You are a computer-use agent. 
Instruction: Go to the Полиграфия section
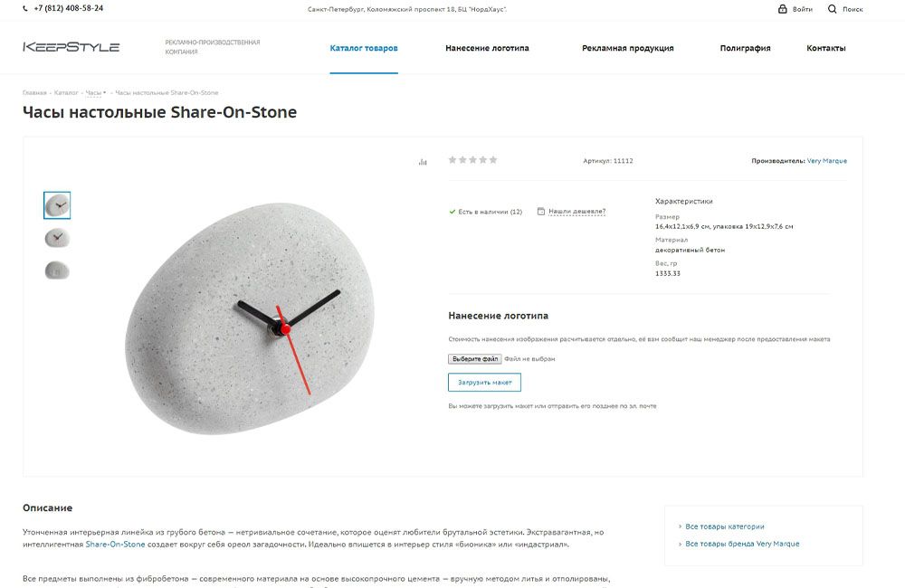pos(745,48)
